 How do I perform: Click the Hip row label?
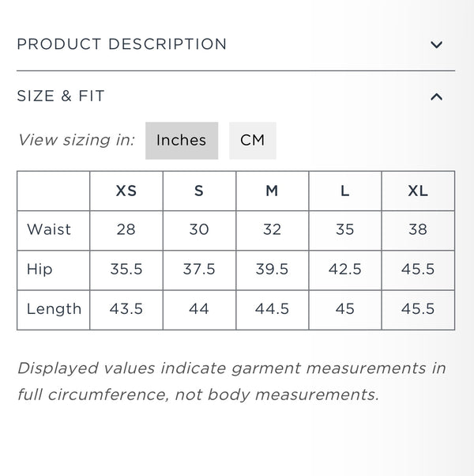click(x=39, y=269)
